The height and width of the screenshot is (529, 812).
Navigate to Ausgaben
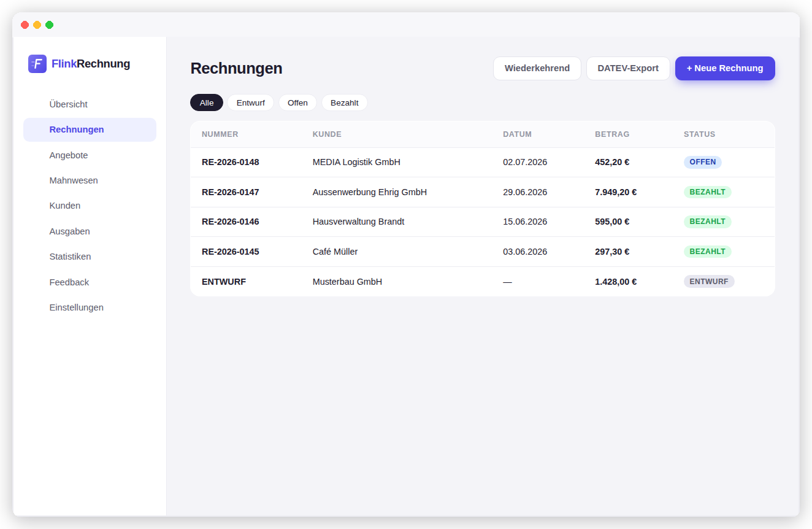[90, 231]
